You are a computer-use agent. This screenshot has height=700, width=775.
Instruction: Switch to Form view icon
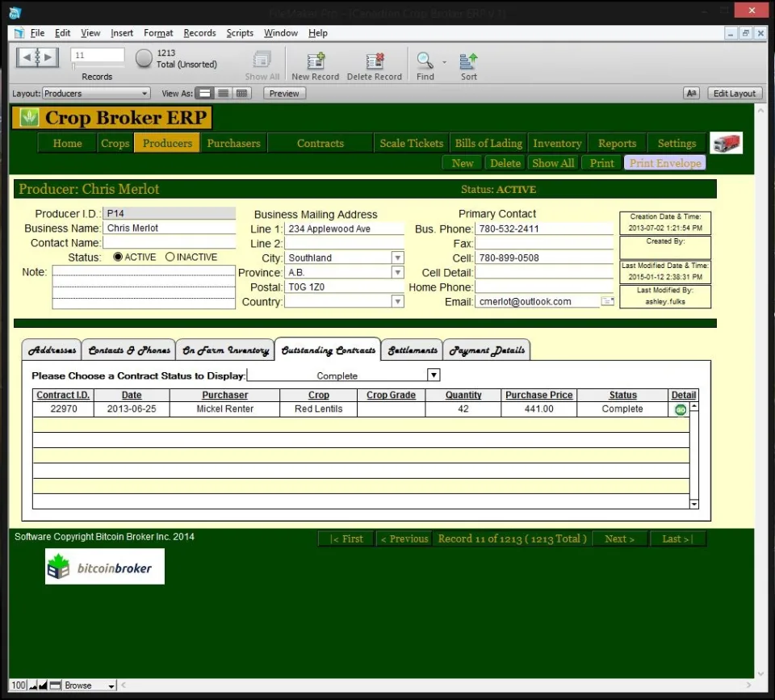point(204,94)
